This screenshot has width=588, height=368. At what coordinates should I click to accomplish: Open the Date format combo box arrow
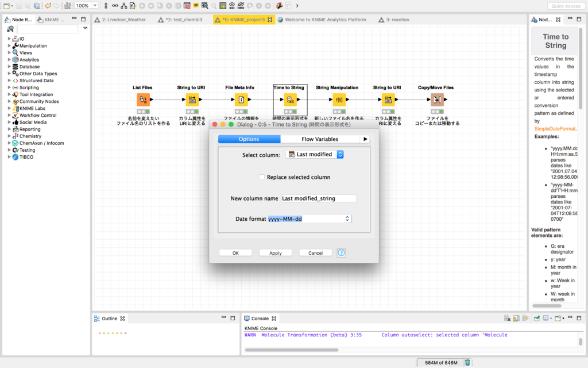[x=347, y=218]
